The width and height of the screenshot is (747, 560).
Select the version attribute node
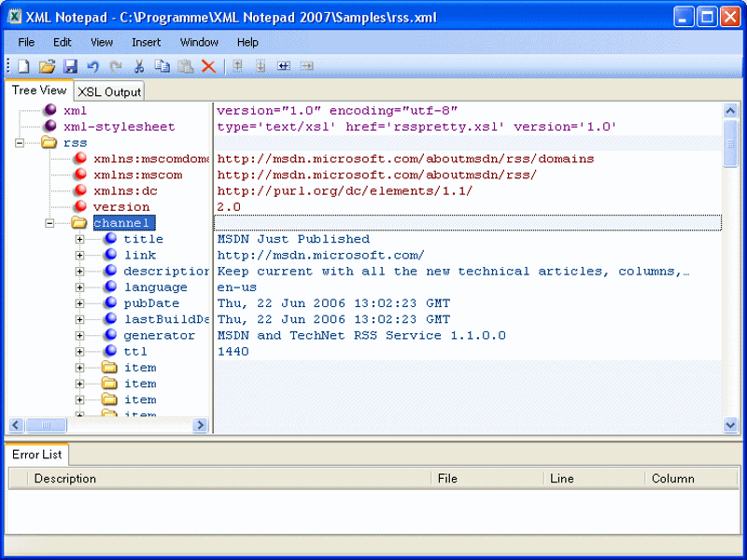[x=120, y=206]
